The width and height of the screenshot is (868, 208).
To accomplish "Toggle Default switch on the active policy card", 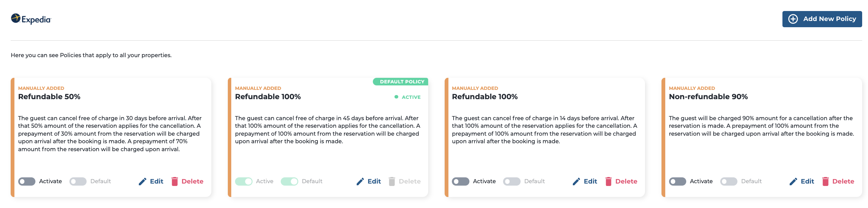I will click(x=289, y=181).
